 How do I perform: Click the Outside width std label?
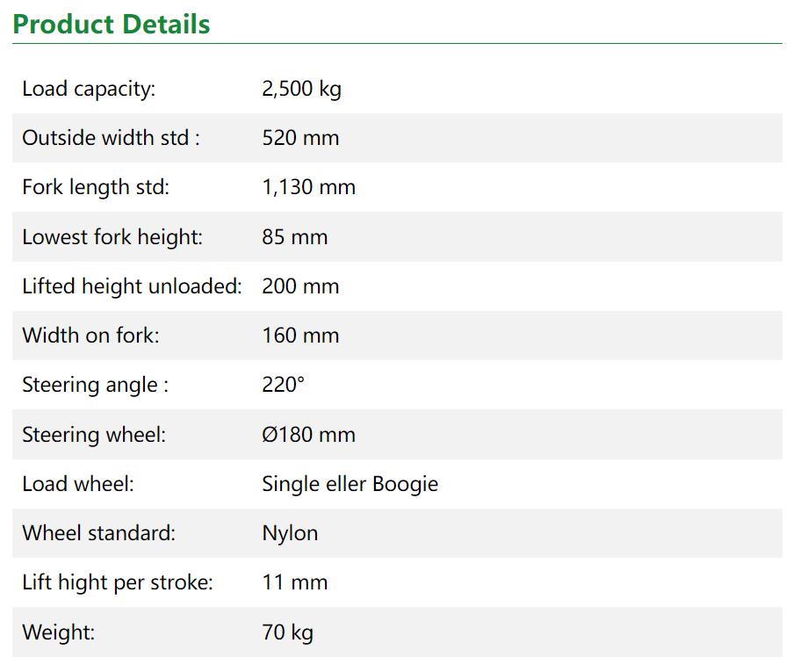coord(111,138)
